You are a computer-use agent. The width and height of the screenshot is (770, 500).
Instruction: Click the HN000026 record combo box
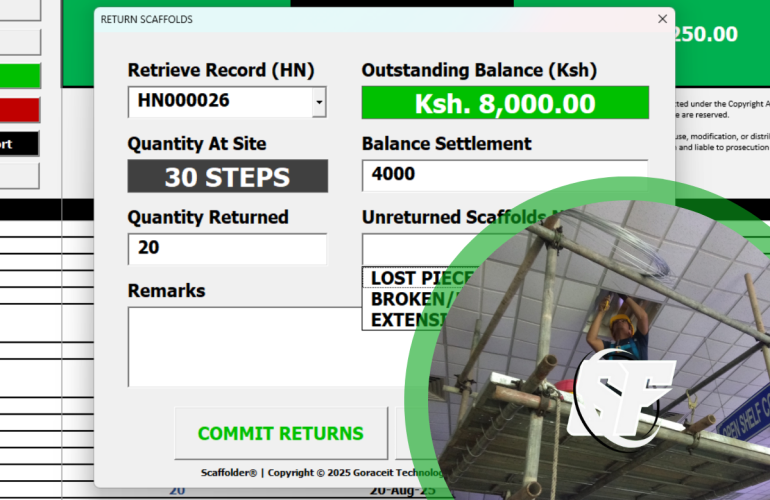click(220, 102)
